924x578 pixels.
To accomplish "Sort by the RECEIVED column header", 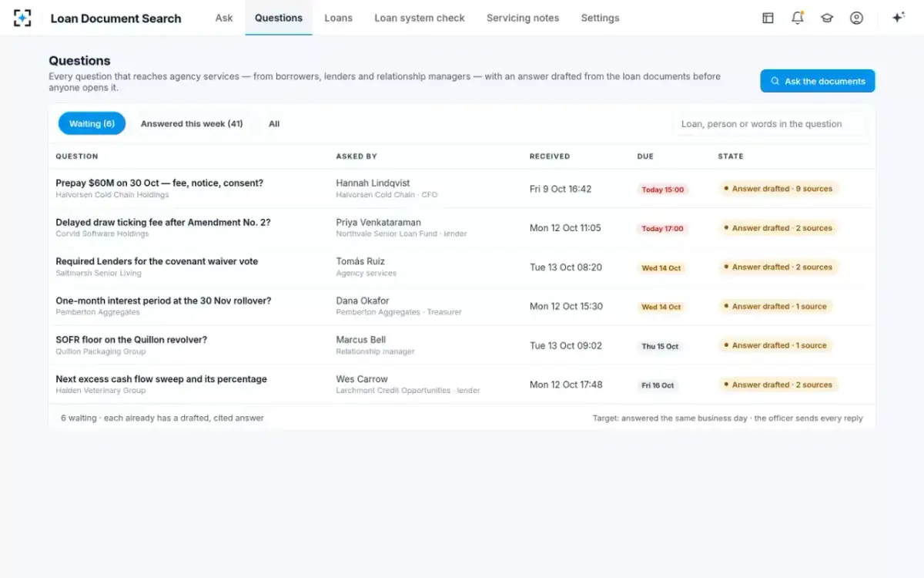I will click(550, 156).
